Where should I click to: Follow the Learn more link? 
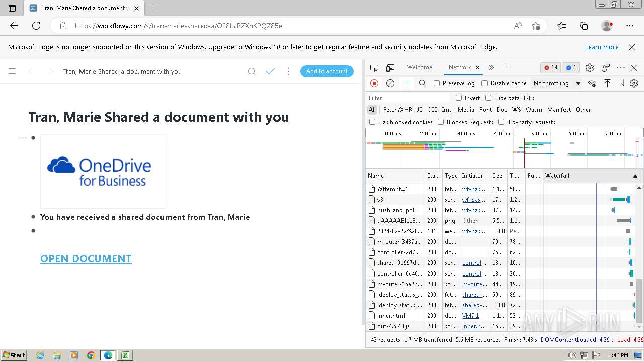click(602, 47)
